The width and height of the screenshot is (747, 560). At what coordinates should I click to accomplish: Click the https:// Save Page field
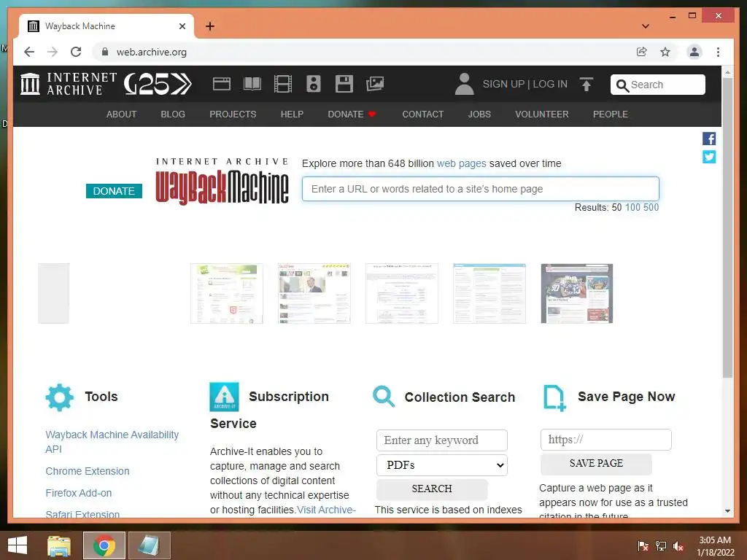pyautogui.click(x=606, y=440)
